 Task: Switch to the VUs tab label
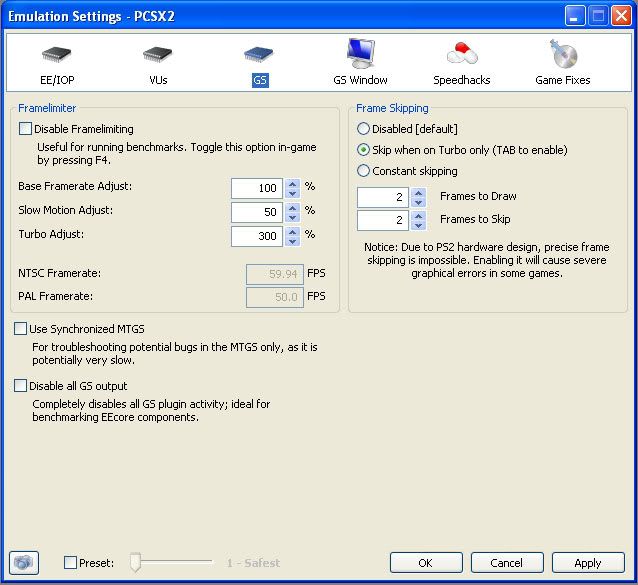coord(158,80)
